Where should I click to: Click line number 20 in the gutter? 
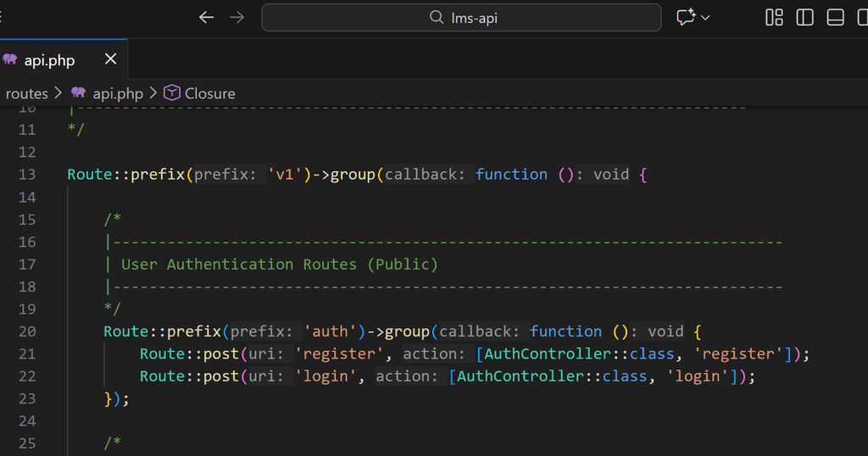tap(27, 331)
